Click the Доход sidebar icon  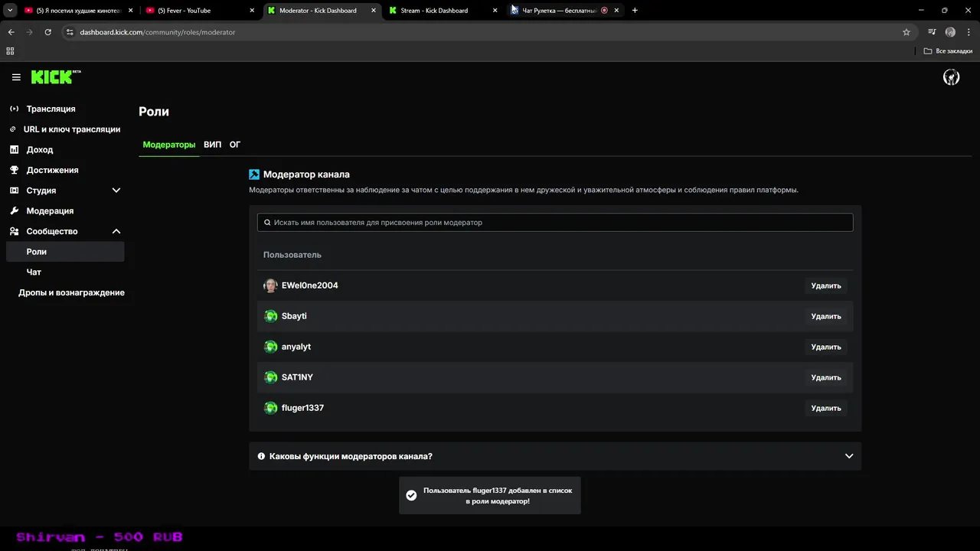click(x=14, y=149)
